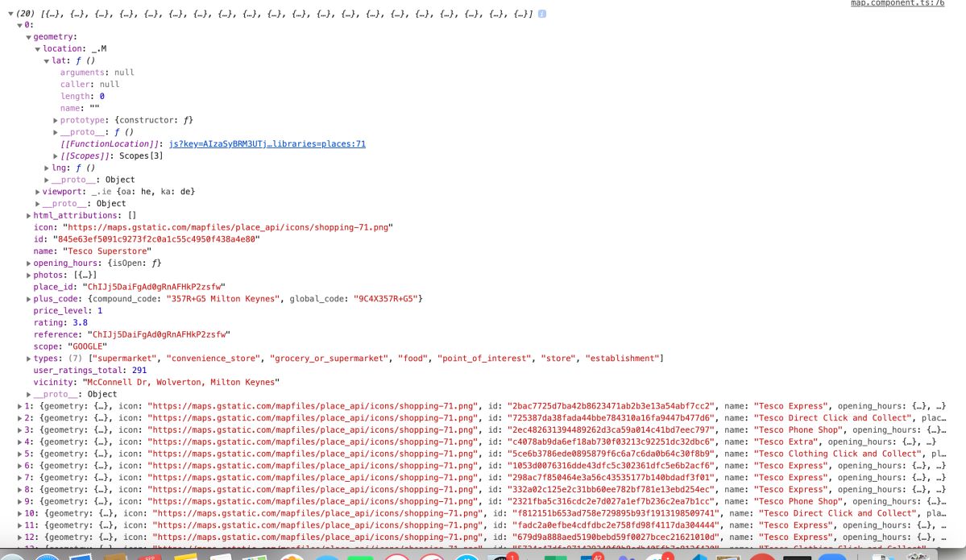This screenshot has width=966, height=560.
Task: Click "grocery_or_supermarket" in the types array
Action: click(329, 359)
